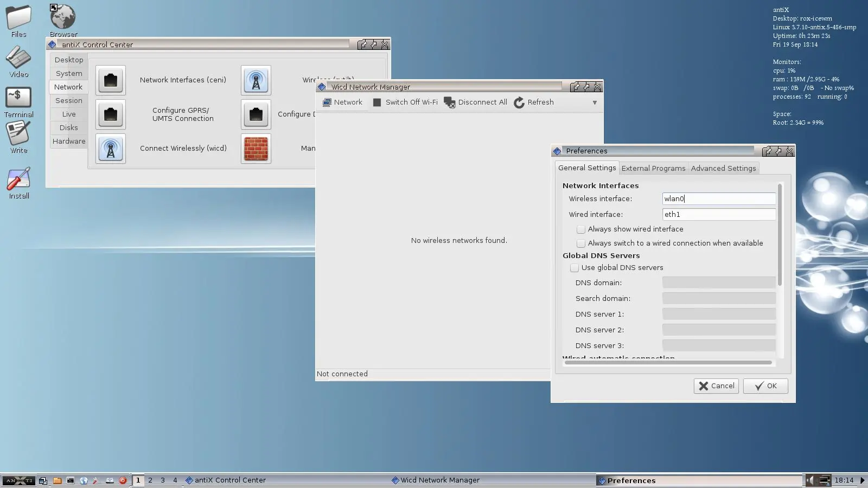Screen dimensions: 868x488
Task: Click OK in Preferences dialog
Action: 765,386
